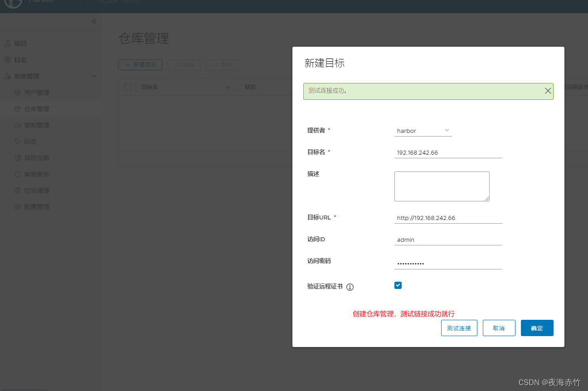Click the 新建目标 dialog title
Image resolution: width=588 pixels, height=391 pixels.
pos(325,64)
